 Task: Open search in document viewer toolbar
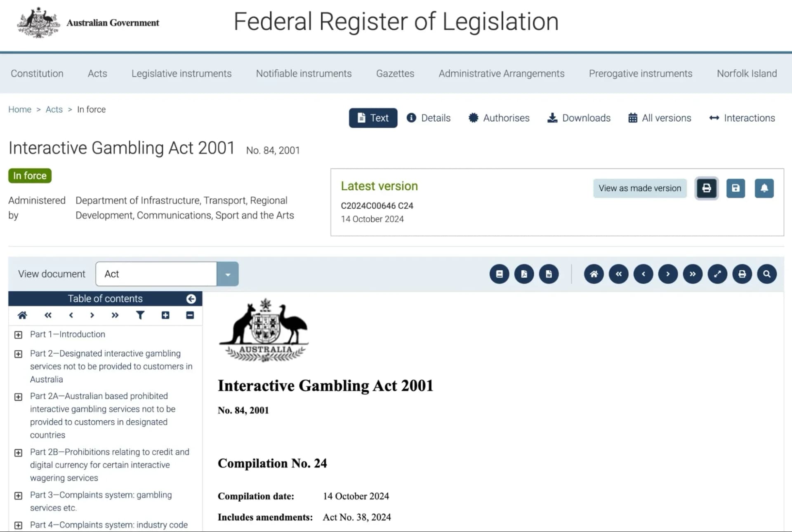767,274
